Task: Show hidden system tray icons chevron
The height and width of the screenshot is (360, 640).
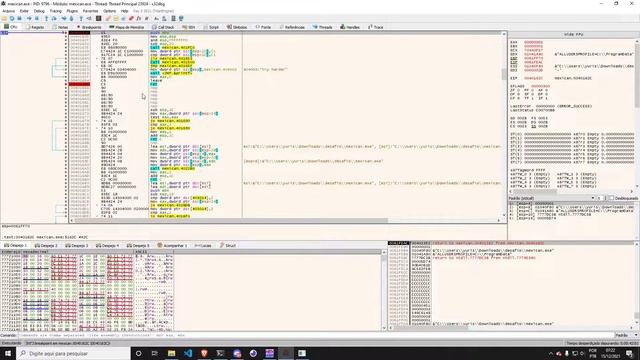Action: (551, 353)
